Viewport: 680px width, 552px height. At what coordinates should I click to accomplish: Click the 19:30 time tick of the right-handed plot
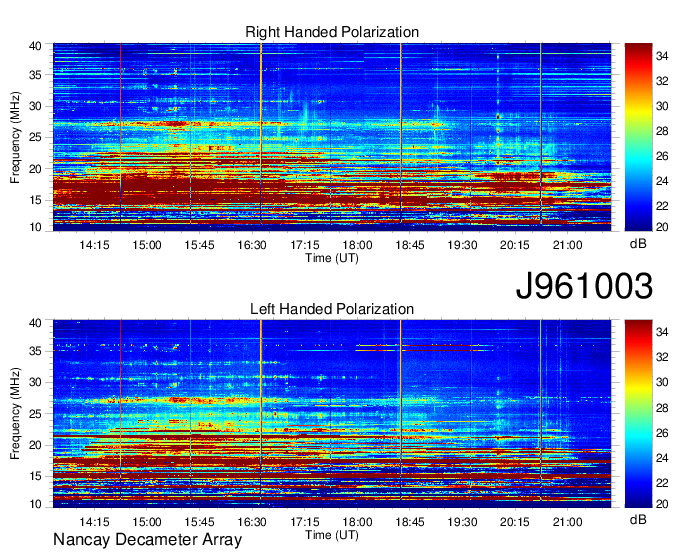tap(462, 245)
